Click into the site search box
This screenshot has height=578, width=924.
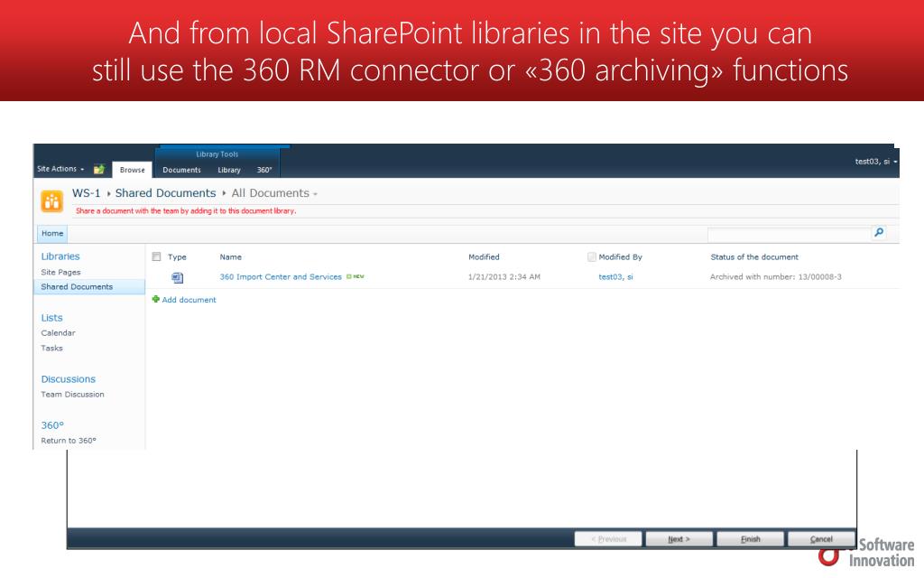point(789,234)
